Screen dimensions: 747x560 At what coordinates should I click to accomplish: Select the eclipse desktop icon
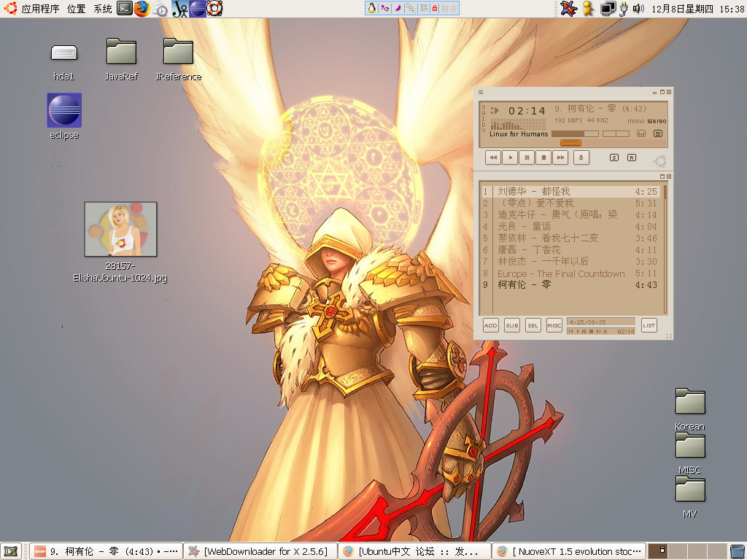point(64,110)
